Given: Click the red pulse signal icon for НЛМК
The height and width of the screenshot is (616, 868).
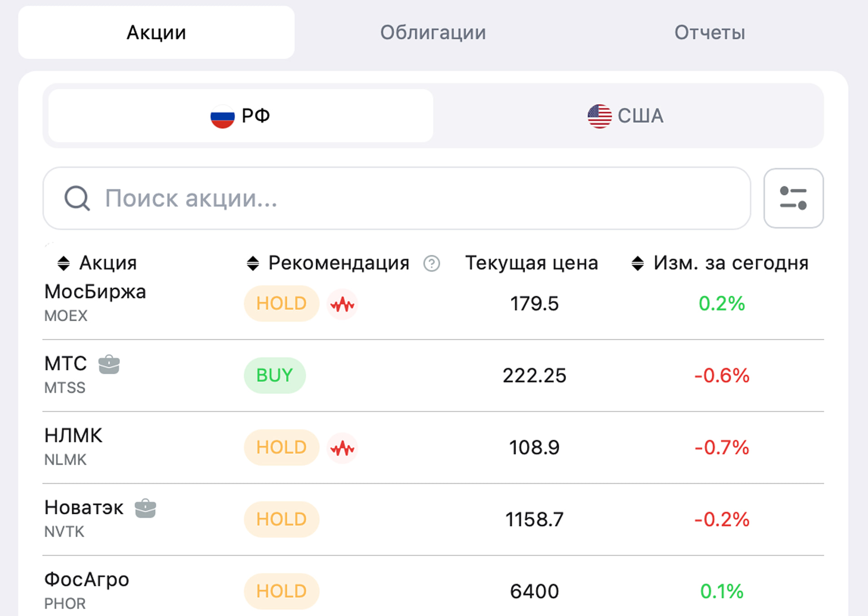Looking at the screenshot, I should pyautogui.click(x=342, y=448).
